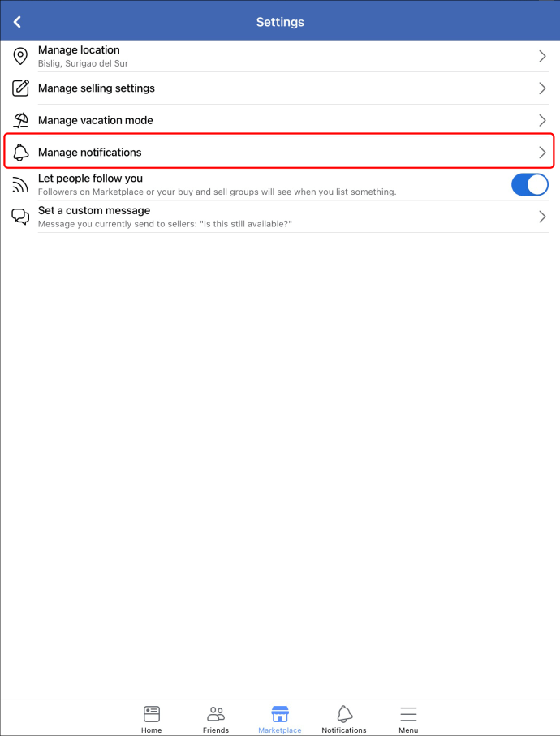Expand Set a custom message chevron
560x736 pixels.
(542, 217)
